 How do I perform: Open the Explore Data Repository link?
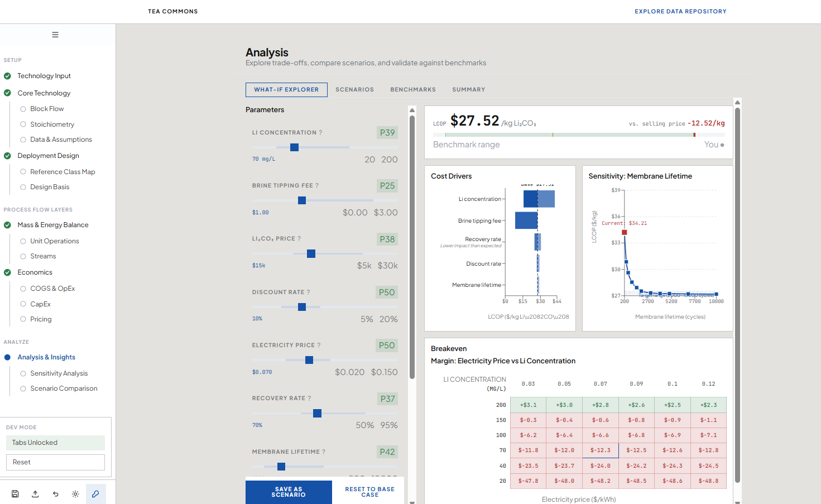[x=680, y=11]
